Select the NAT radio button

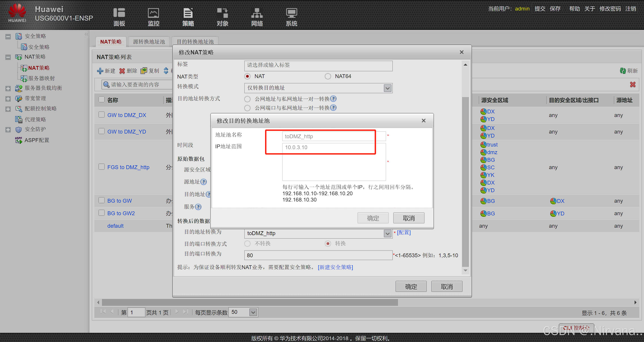tap(247, 76)
